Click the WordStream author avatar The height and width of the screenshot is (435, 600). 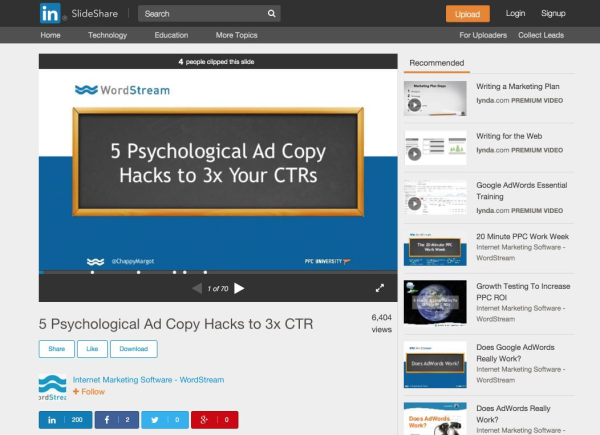[x=52, y=387]
